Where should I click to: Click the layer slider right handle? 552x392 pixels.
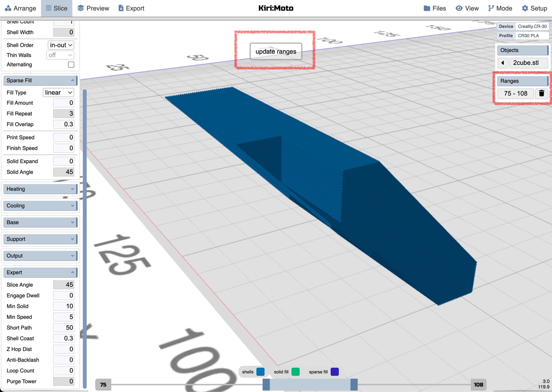click(354, 385)
